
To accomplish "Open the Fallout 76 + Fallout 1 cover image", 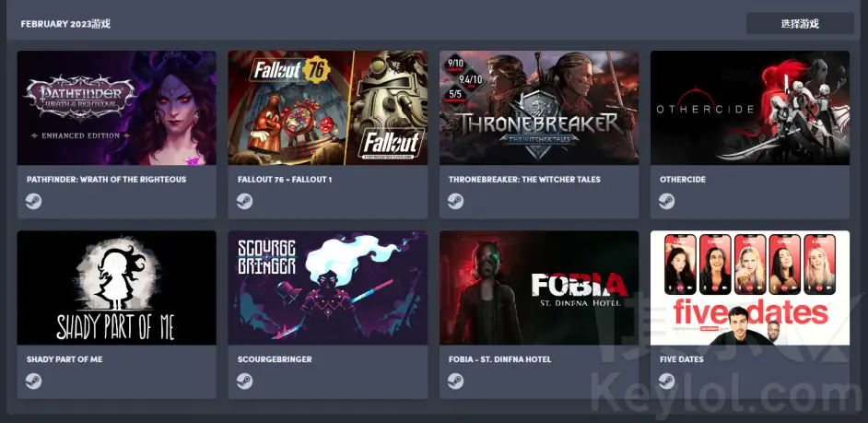I will (328, 108).
